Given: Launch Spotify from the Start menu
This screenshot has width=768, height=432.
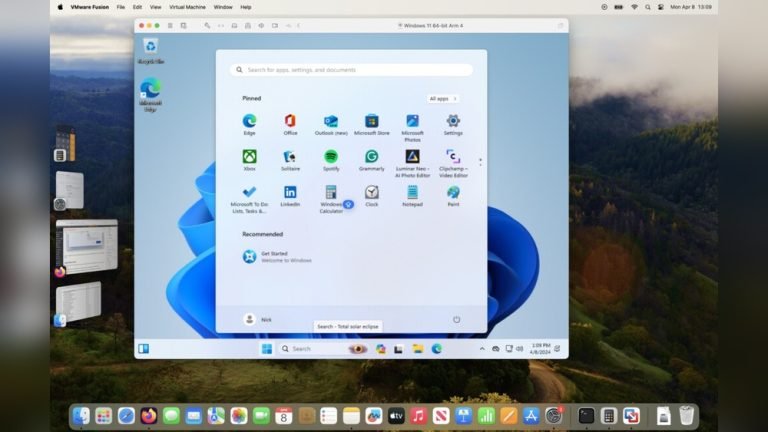Looking at the screenshot, I should 331,160.
